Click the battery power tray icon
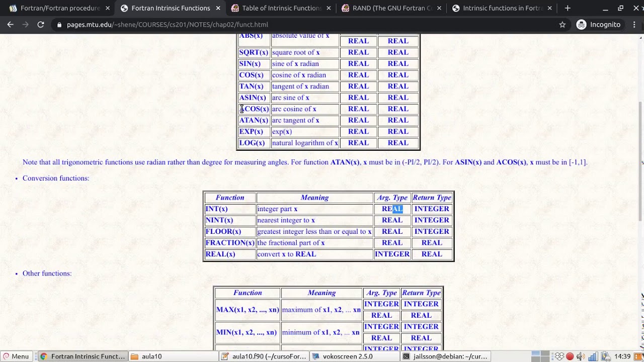The image size is (644, 362). pos(607,356)
